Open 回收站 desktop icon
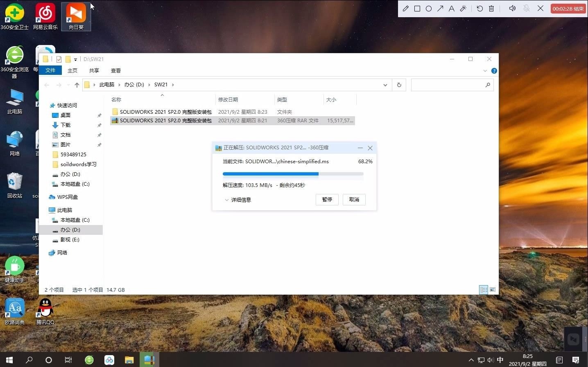Viewport: 588px width, 367px height. click(x=15, y=185)
